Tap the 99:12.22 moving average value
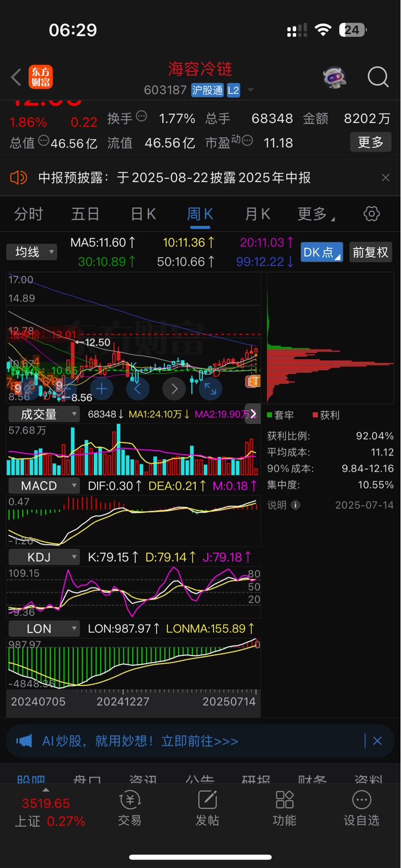Image resolution: width=401 pixels, height=868 pixels. tap(265, 262)
